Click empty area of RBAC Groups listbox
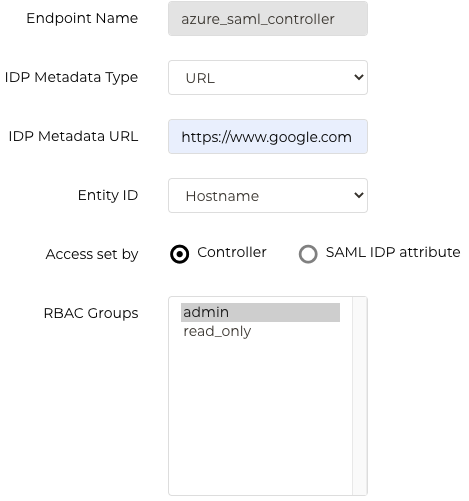This screenshot has width=469, height=501. tap(260, 417)
